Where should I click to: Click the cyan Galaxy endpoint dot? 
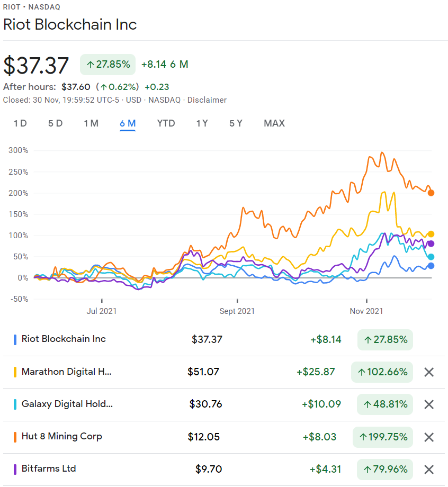point(431,257)
